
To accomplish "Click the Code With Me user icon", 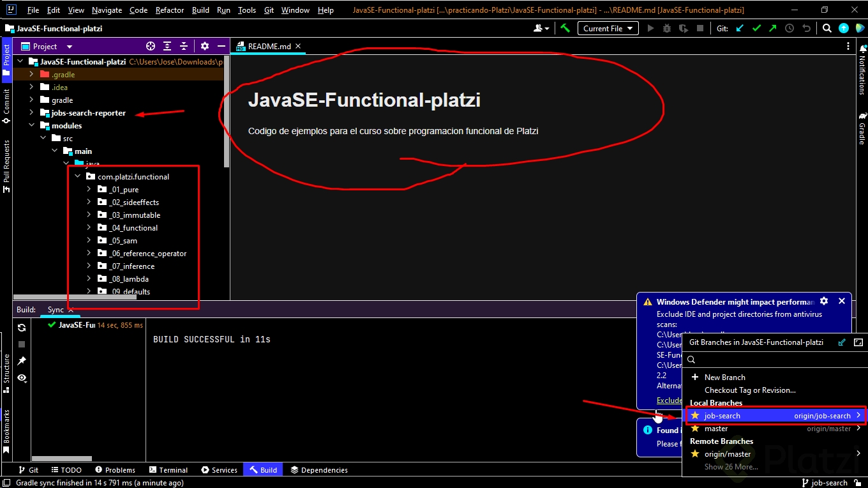I will (541, 28).
